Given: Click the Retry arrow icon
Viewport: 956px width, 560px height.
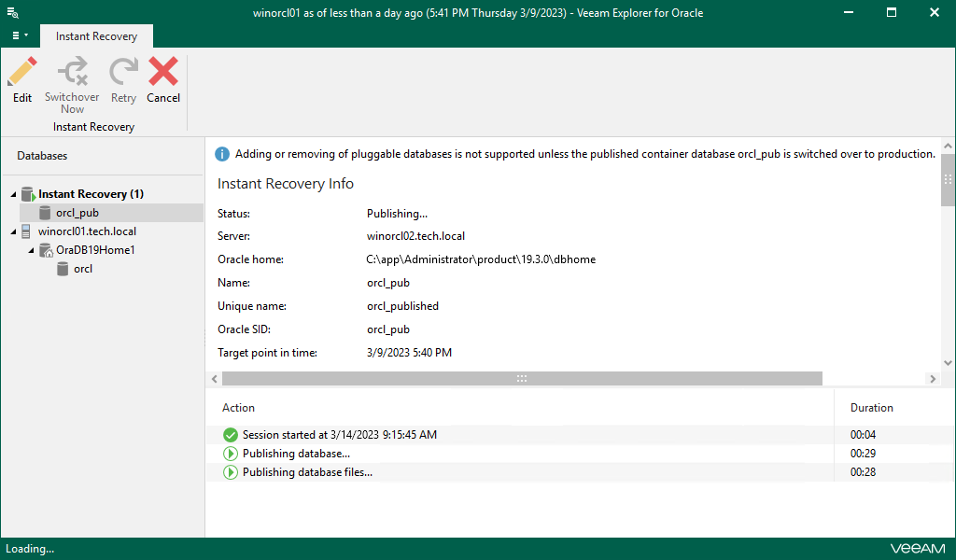Looking at the screenshot, I should 123,72.
